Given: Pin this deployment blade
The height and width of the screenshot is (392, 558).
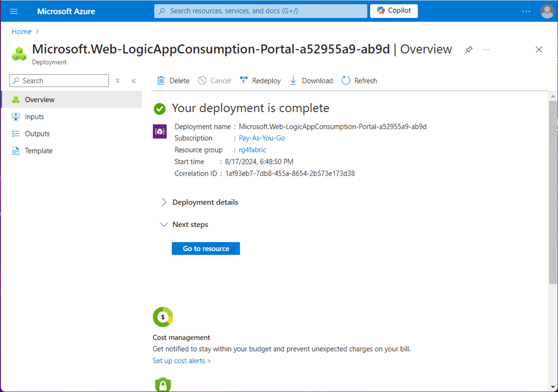Looking at the screenshot, I should point(469,50).
